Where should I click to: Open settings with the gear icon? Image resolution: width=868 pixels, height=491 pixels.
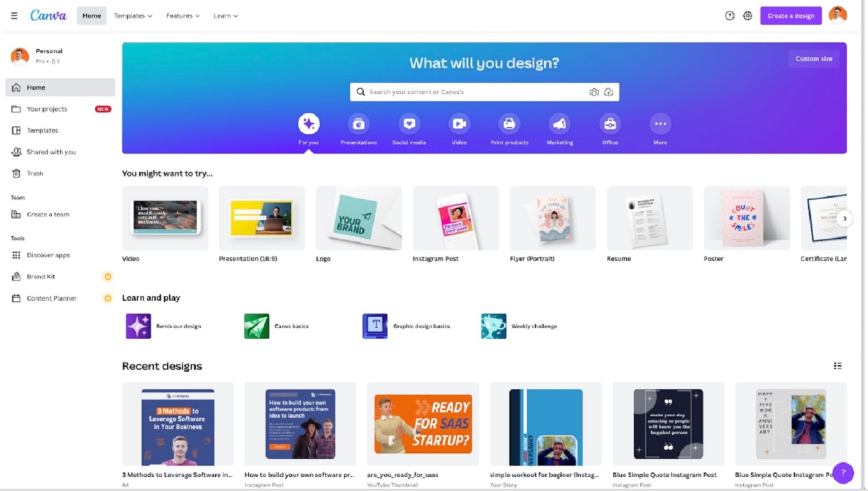[x=747, y=16]
